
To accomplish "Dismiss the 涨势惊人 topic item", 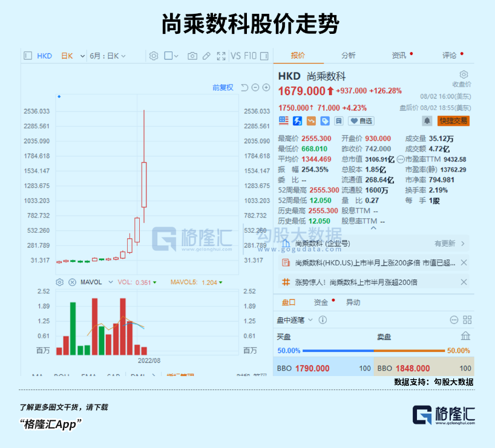I will pyautogui.click(x=464, y=282).
